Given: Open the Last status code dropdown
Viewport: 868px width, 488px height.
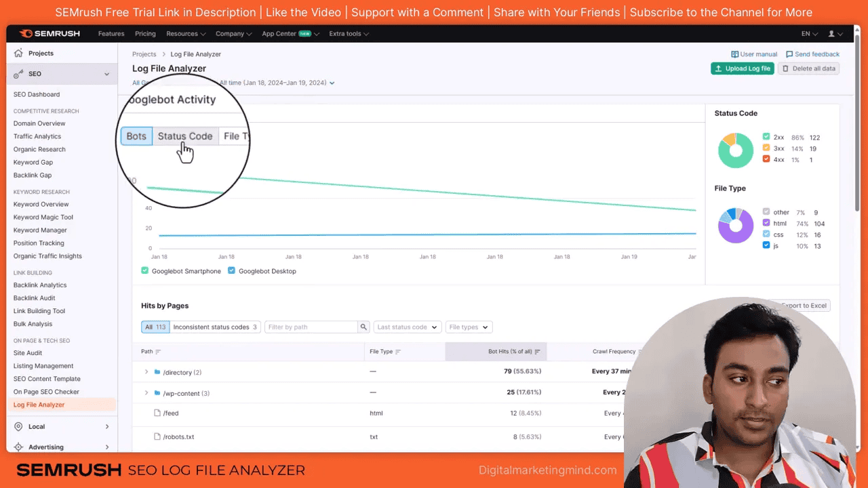Looking at the screenshot, I should click(406, 327).
